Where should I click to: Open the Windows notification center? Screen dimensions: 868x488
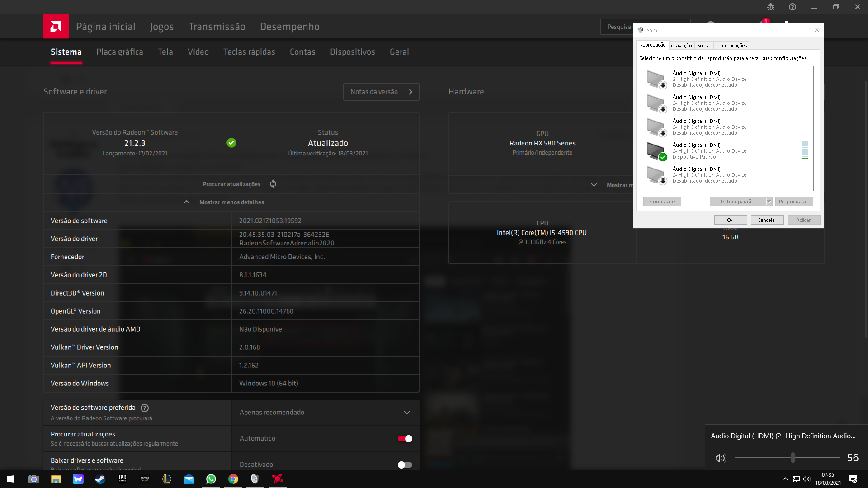853,479
